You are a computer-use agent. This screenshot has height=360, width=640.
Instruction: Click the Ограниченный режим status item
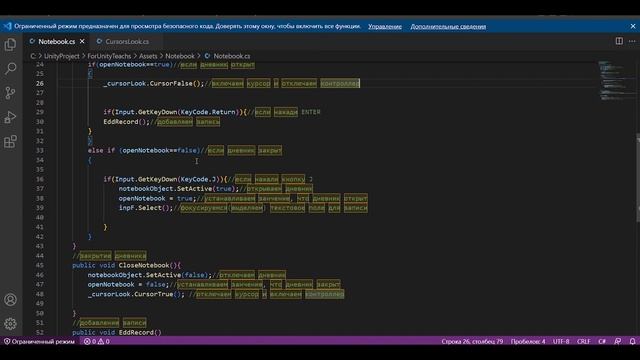click(x=39, y=341)
